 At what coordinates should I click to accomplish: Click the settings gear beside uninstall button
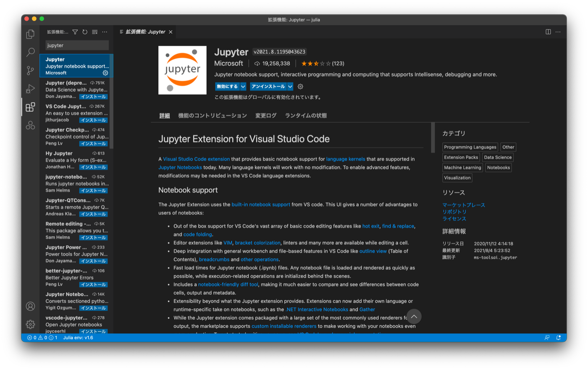pos(300,87)
